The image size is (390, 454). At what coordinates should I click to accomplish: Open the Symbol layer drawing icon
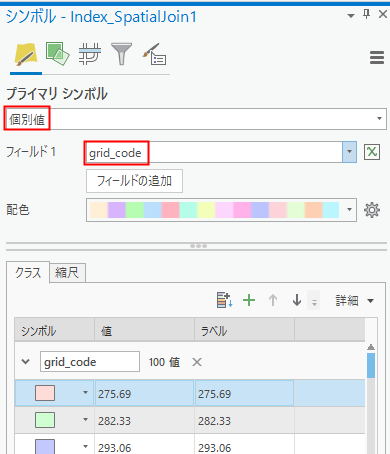coord(90,54)
